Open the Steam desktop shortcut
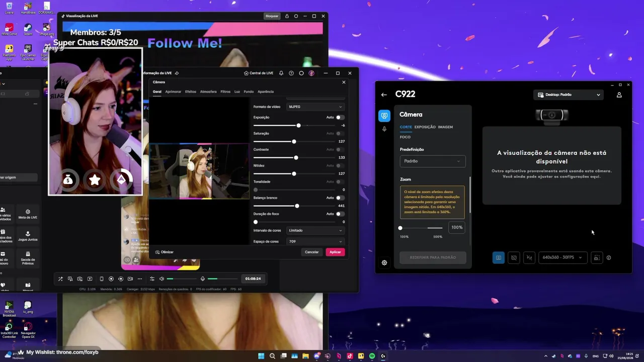 coord(28,29)
